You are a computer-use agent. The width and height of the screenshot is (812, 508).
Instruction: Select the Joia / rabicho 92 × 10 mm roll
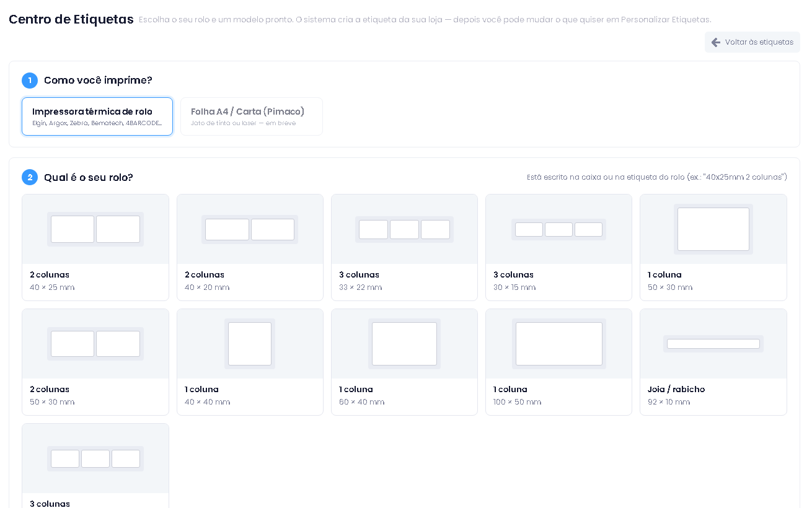tap(713, 362)
